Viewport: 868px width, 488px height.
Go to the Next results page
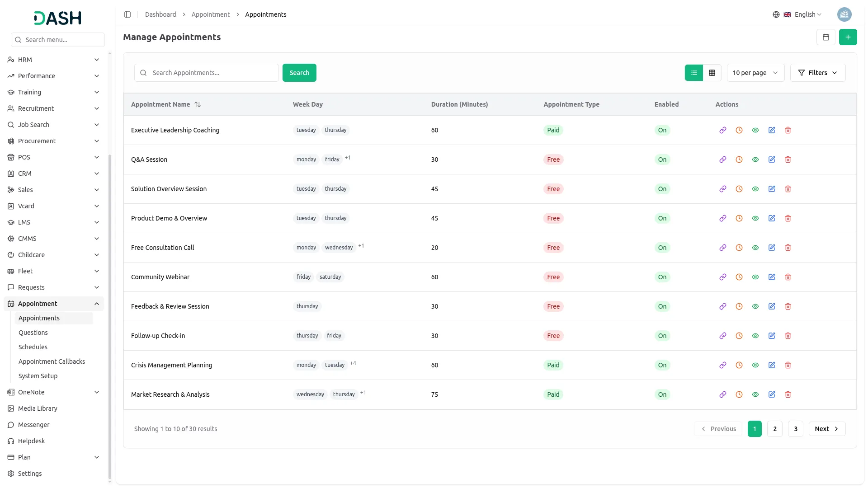[827, 429]
